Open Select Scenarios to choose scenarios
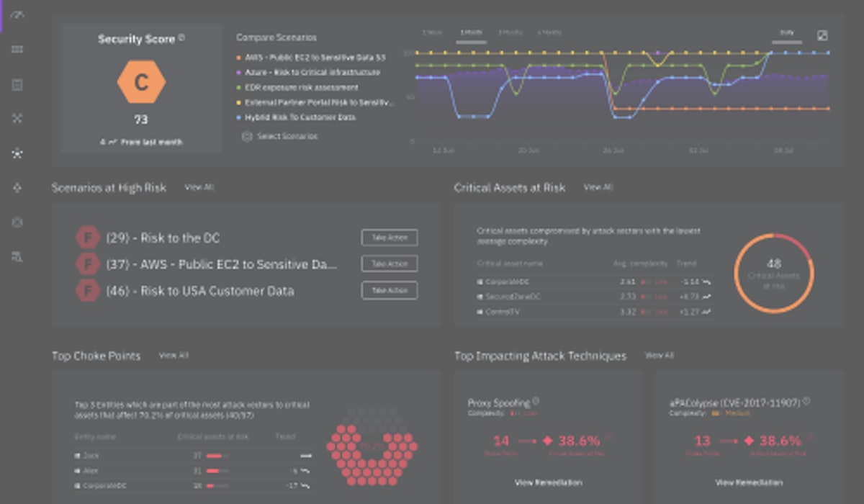Image resolution: width=864 pixels, height=504 pixels. point(288,135)
